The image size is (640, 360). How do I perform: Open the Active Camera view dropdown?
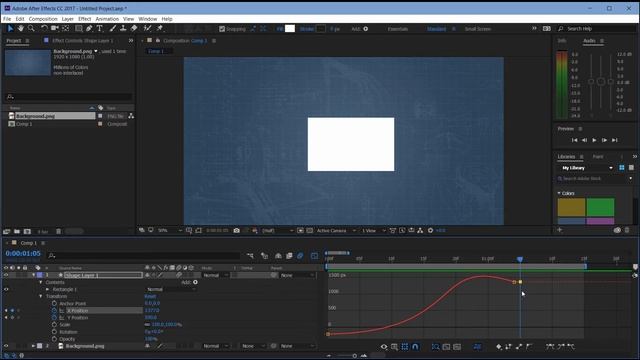click(336, 231)
